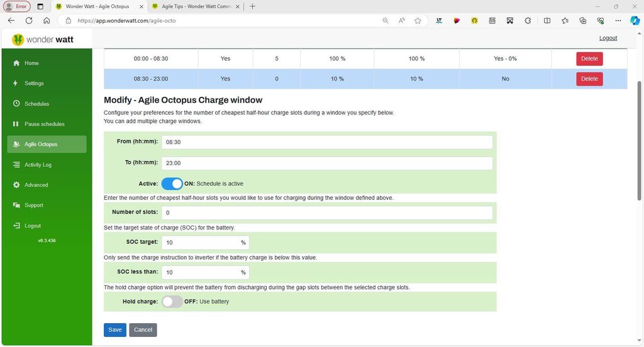Click the Schedules clock icon
Viewport: 644px width, 347px height.
[16, 104]
